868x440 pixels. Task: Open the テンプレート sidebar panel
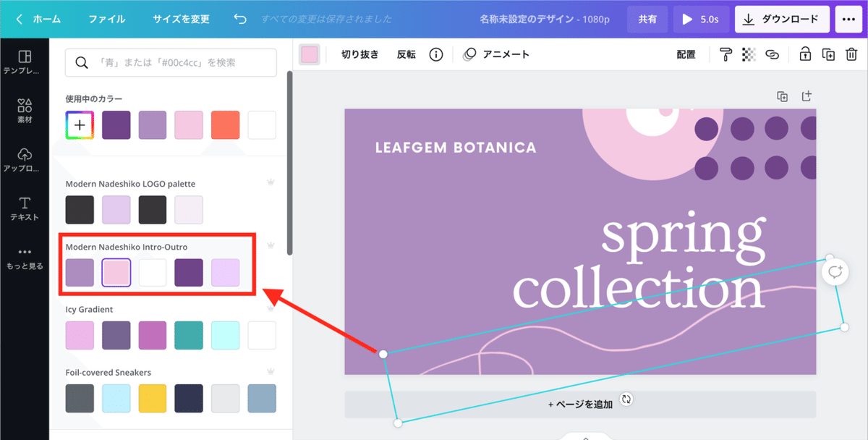25,62
